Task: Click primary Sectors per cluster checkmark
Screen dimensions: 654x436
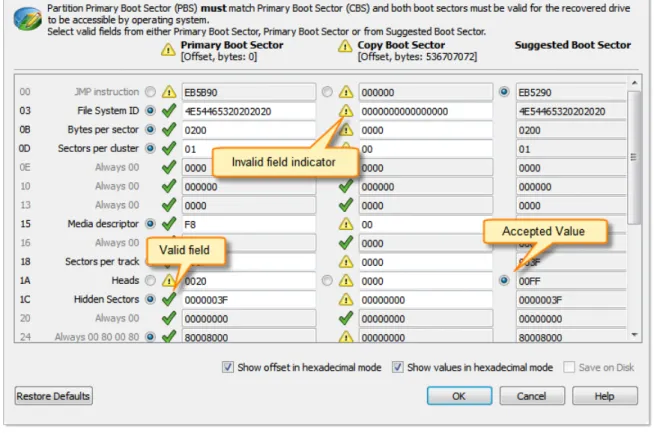Action: coord(169,148)
